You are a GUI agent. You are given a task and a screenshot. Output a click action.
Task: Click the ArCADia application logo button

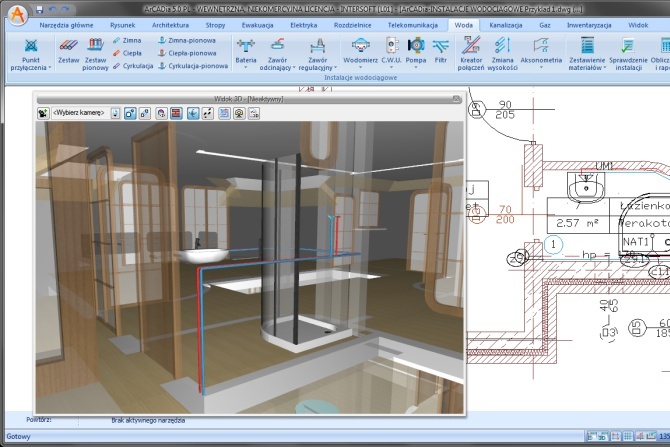tap(18, 15)
